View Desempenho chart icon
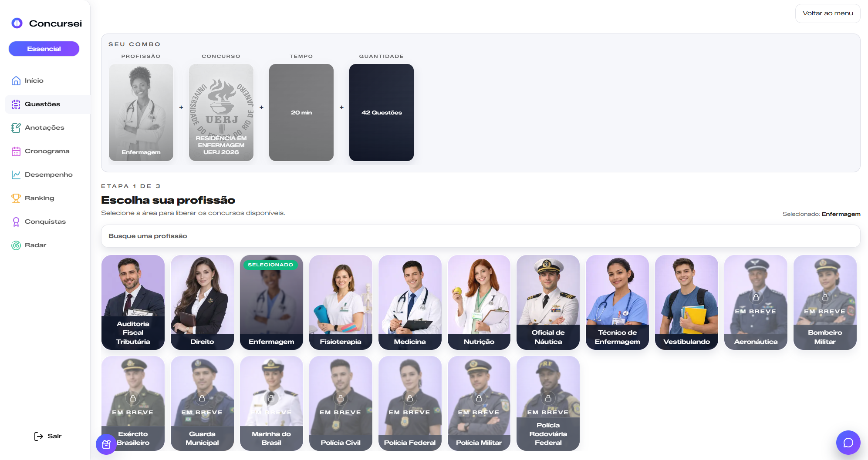Viewport: 868px width, 460px height. pos(16,175)
